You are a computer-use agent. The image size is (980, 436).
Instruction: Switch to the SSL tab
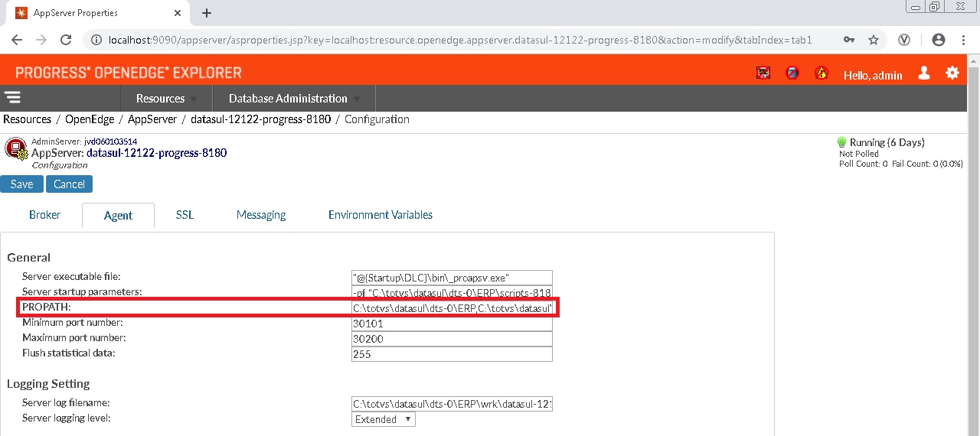(185, 215)
